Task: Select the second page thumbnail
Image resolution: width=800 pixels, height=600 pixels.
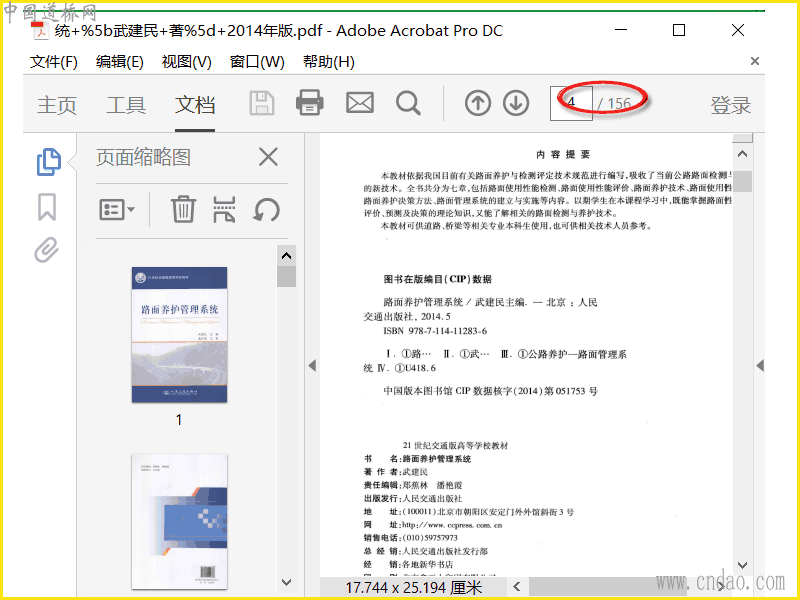Action: coord(179,521)
